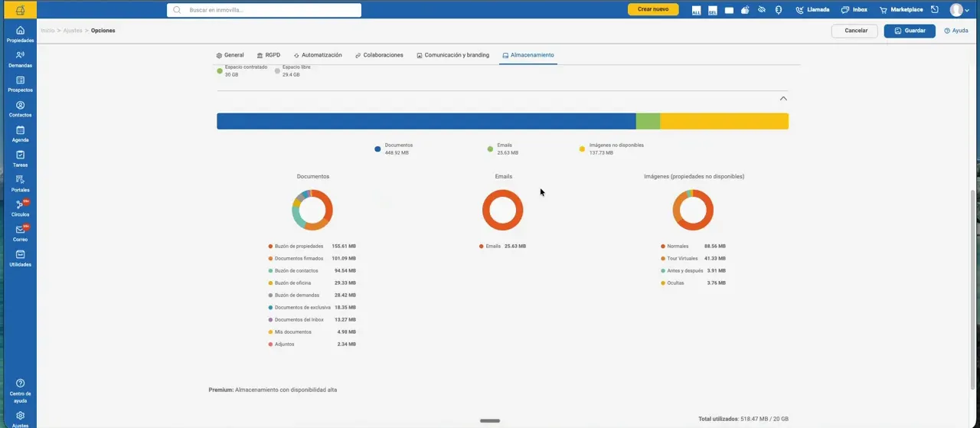Open the Inbox chat
Image resolution: width=980 pixels, height=428 pixels.
tap(854, 10)
